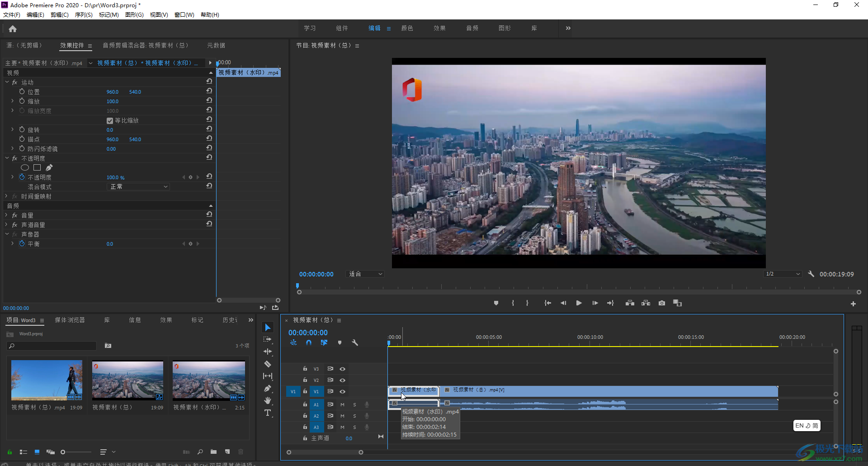The height and width of the screenshot is (466, 868).
Task: Click the Extract button
Action: pos(646,303)
